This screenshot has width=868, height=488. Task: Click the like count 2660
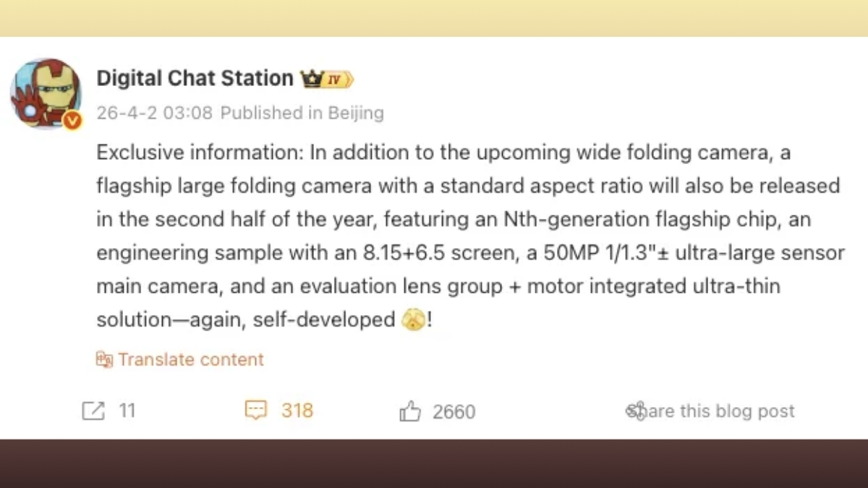pyautogui.click(x=454, y=411)
